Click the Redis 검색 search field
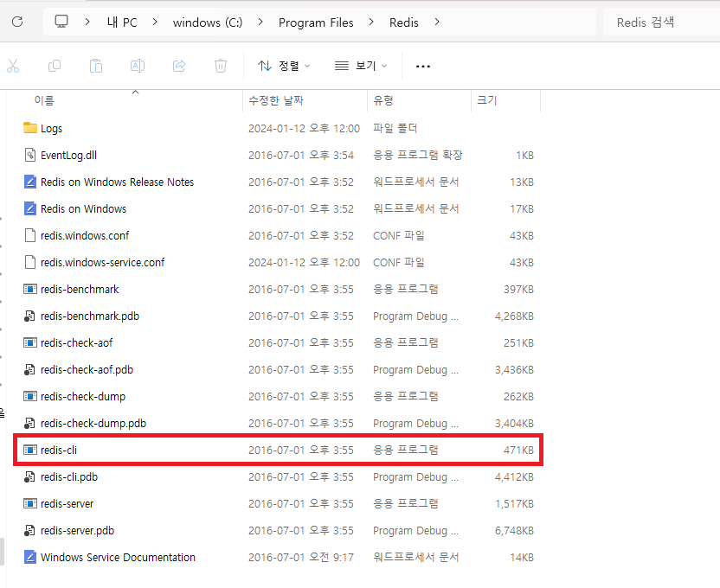Image resolution: width=720 pixels, height=588 pixels. point(661,22)
